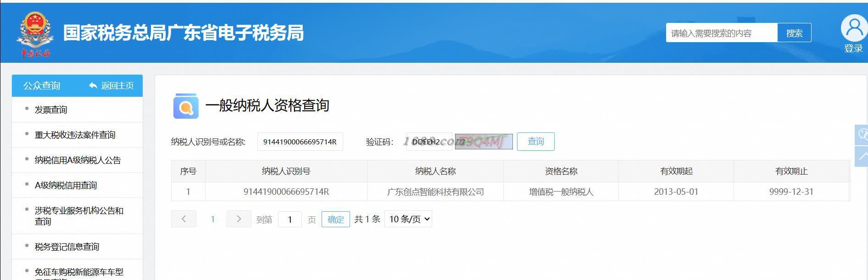Refresh the captcha image
Image resolution: width=868 pixels, height=280 pixels.
click(484, 142)
